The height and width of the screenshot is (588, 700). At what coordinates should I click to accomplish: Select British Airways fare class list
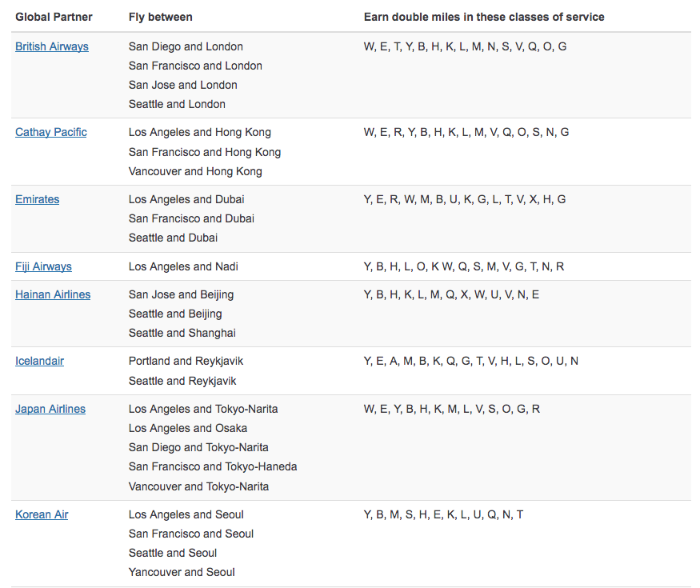[465, 46]
